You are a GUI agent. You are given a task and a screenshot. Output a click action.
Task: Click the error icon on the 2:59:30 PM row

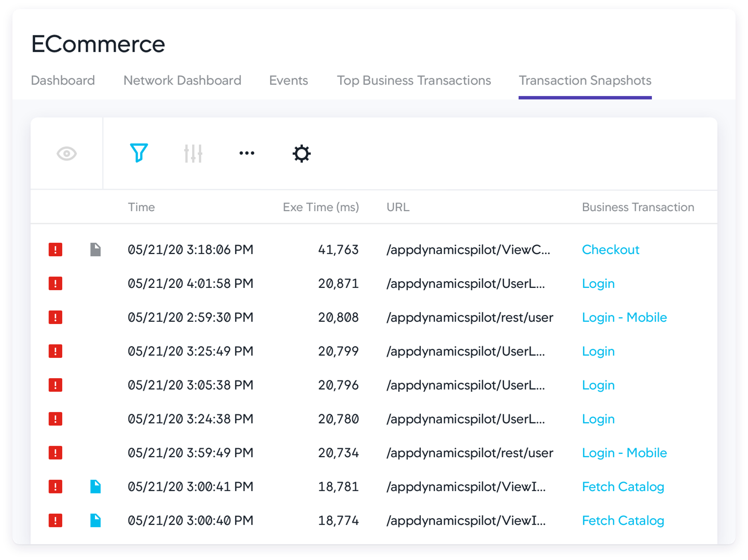click(x=55, y=317)
